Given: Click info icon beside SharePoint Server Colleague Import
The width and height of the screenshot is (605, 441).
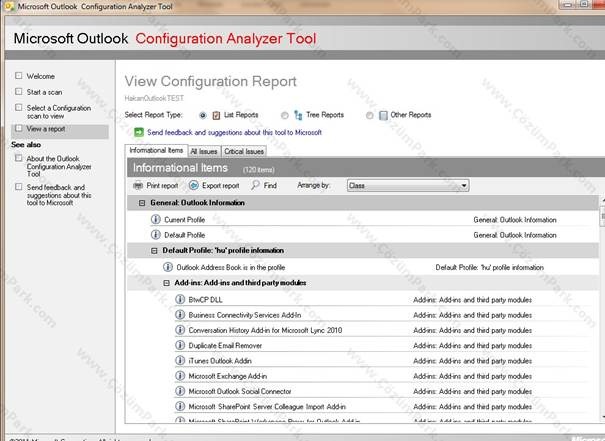Looking at the screenshot, I should [x=180, y=406].
